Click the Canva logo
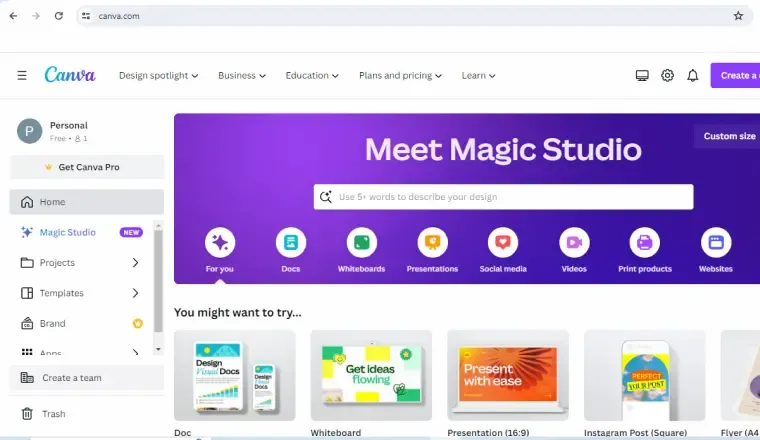760x440 pixels. point(70,75)
